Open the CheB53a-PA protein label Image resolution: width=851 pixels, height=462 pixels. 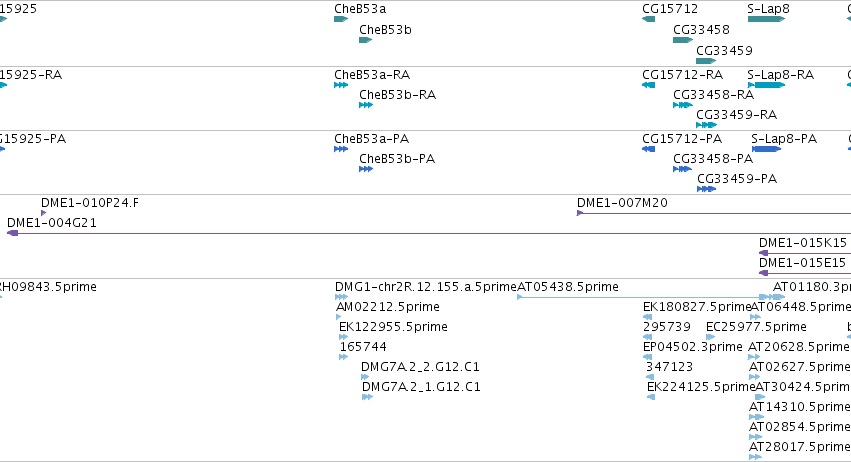[371, 139]
